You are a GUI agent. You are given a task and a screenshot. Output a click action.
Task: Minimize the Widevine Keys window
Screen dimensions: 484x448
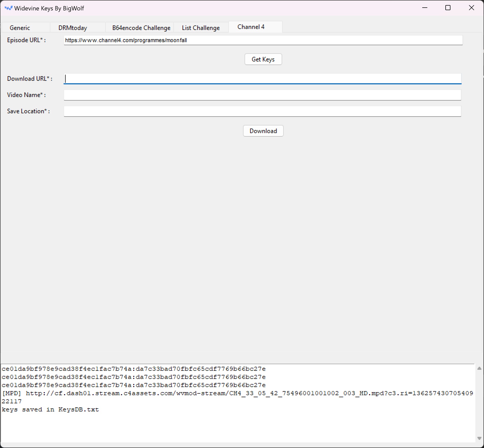point(425,8)
